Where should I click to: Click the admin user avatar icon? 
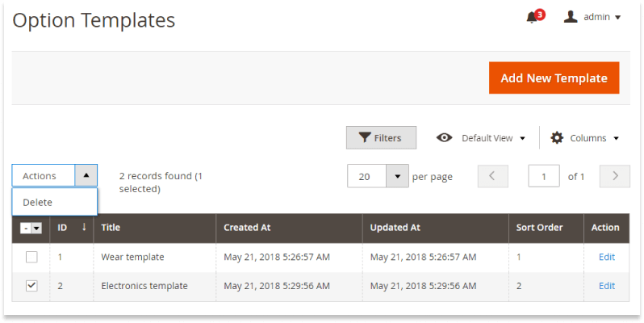click(570, 16)
